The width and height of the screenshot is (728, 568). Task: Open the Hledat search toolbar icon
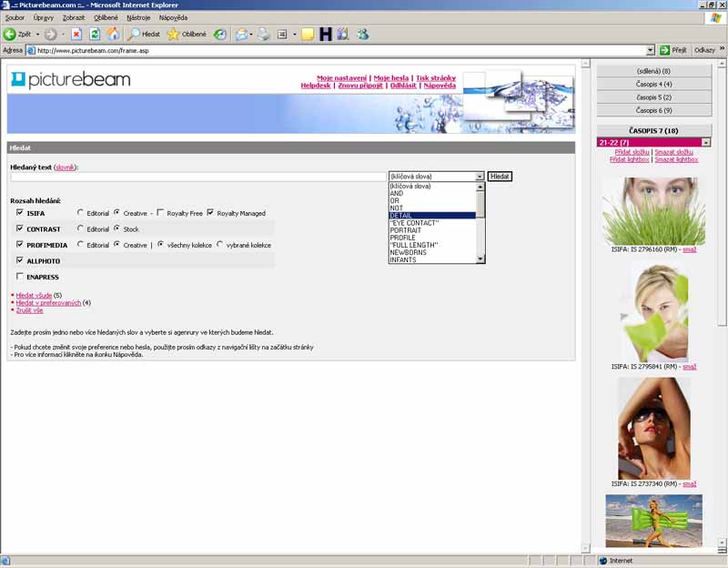[x=144, y=34]
